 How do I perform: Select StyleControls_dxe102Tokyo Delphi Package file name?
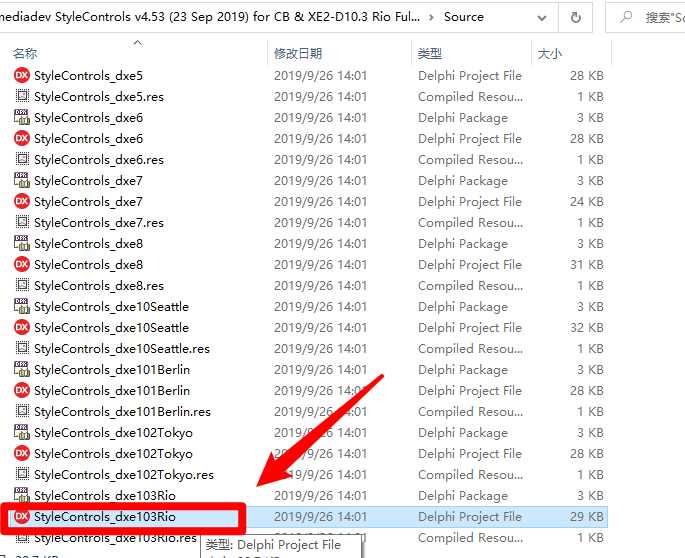click(x=113, y=432)
